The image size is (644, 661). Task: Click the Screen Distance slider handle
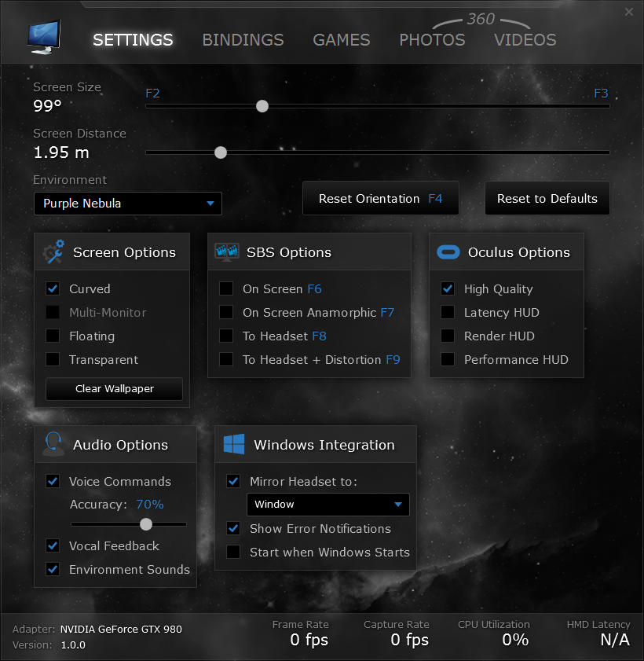pyautogui.click(x=221, y=152)
